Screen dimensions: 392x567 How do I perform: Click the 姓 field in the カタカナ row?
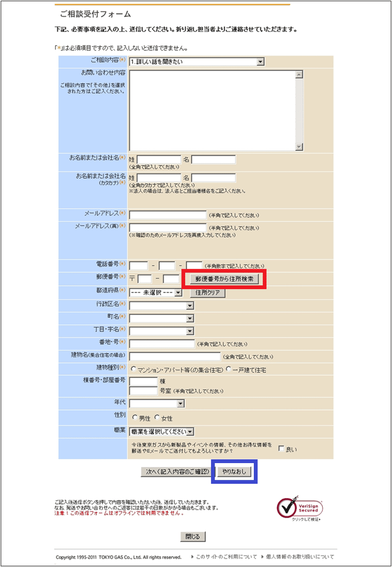[159, 178]
